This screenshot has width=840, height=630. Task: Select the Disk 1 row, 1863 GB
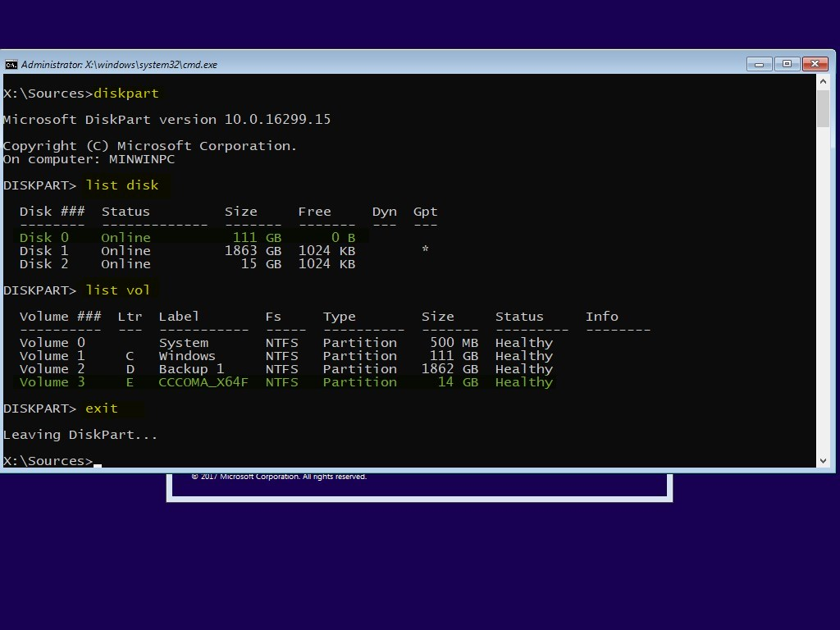pos(187,251)
